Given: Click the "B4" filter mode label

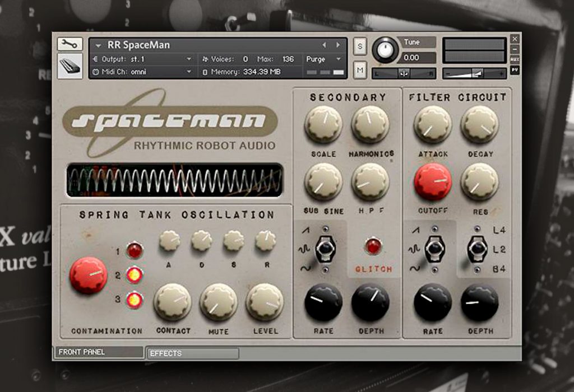Looking at the screenshot, I should pyautogui.click(x=499, y=269).
